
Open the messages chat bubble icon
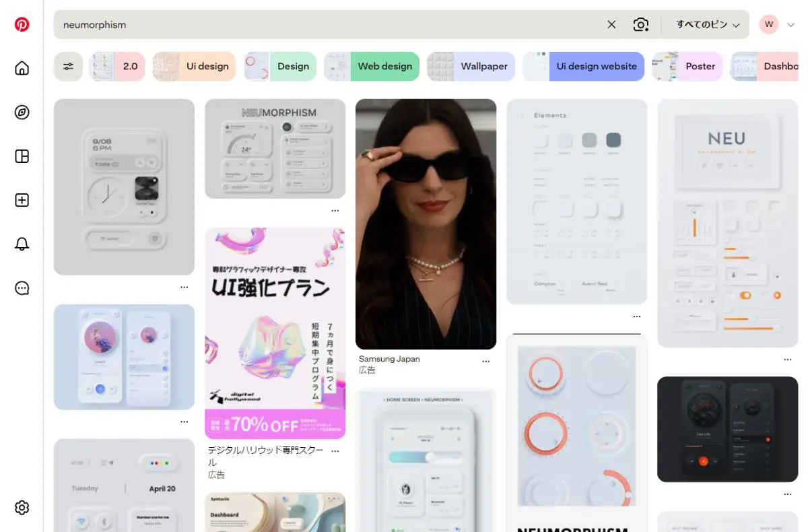pyautogui.click(x=22, y=288)
